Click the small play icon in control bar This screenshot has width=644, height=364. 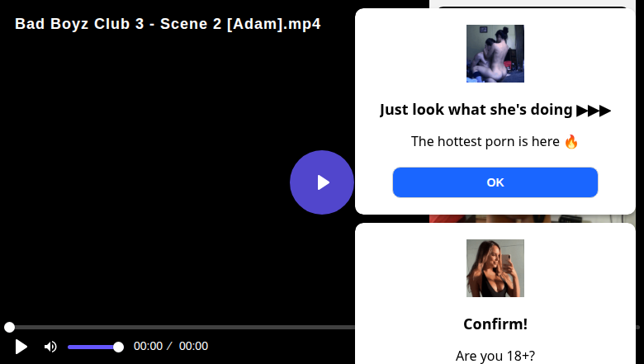point(21,347)
